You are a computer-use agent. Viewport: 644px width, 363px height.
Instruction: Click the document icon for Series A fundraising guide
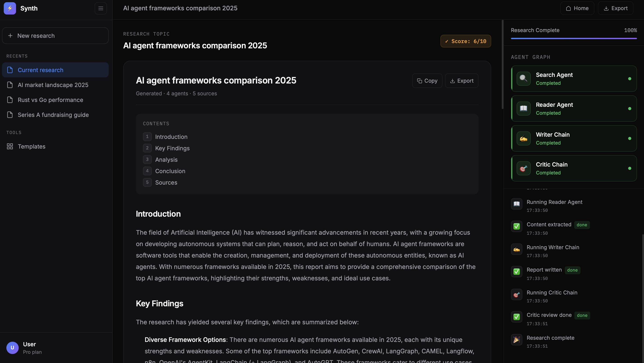pyautogui.click(x=10, y=115)
